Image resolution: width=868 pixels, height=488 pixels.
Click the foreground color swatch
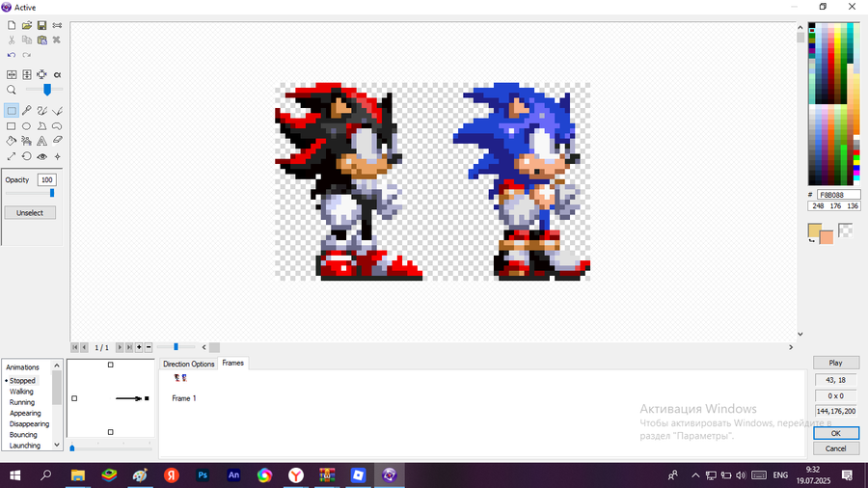click(x=815, y=230)
